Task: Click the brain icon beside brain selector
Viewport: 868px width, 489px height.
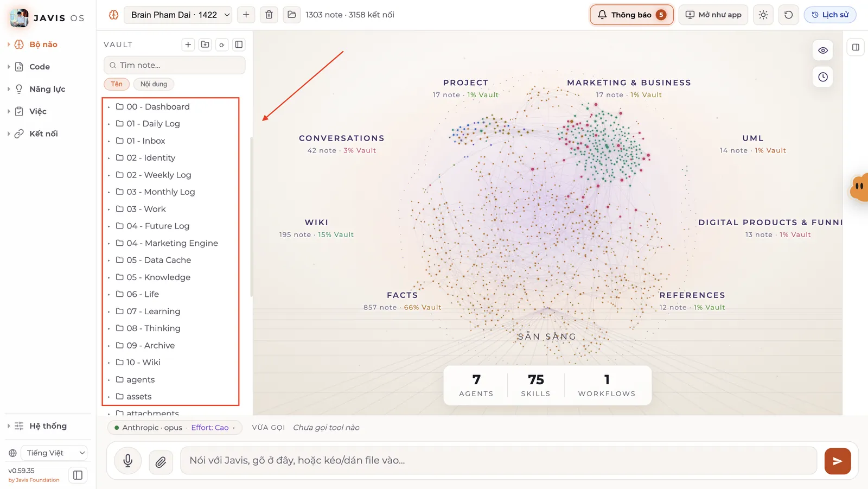Action: point(113,15)
